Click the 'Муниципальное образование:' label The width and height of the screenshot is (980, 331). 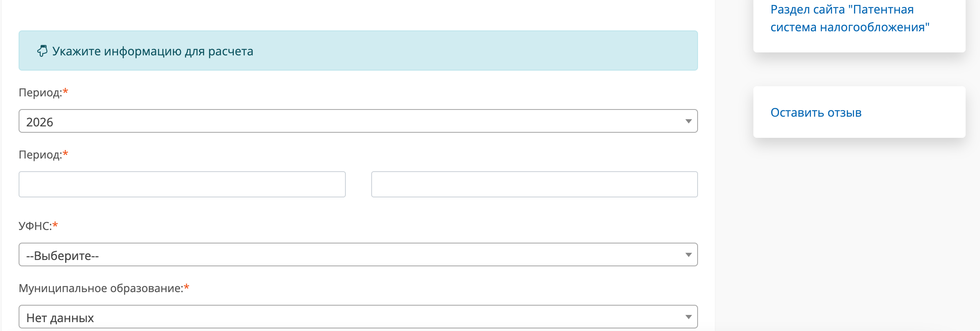tap(101, 288)
